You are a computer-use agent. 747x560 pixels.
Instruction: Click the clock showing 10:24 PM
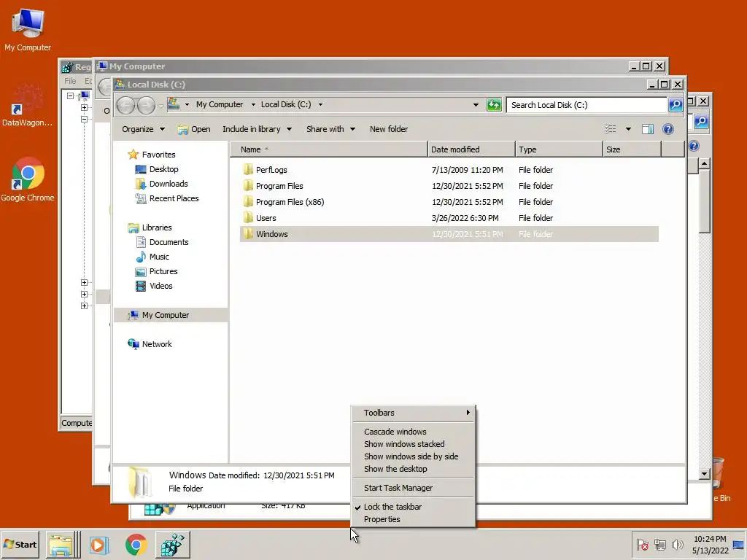(x=710, y=539)
